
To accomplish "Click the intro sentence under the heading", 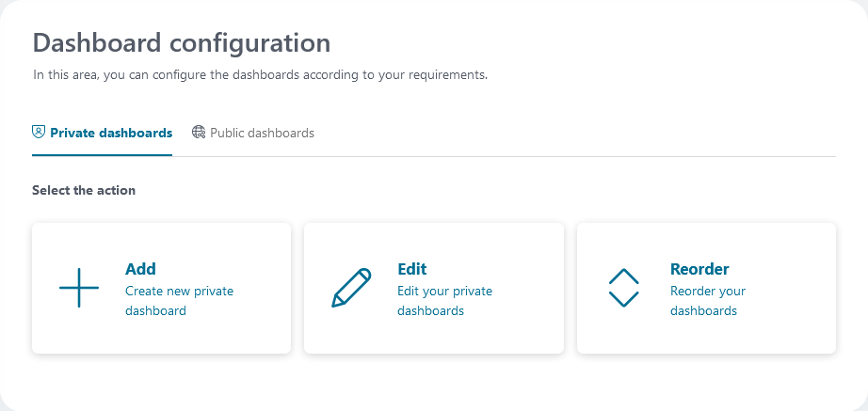I will [260, 74].
